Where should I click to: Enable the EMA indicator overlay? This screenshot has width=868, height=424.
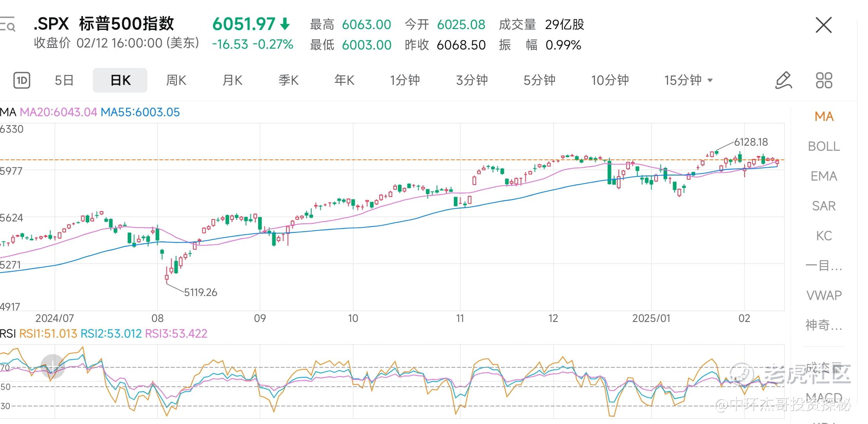[x=824, y=176]
